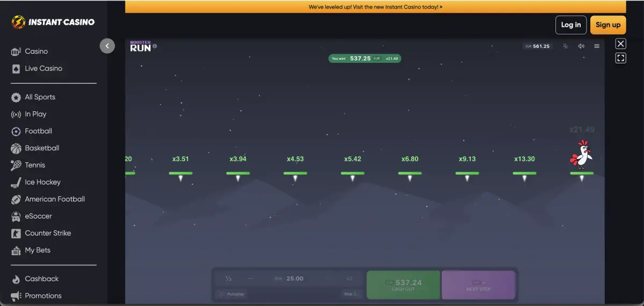644x306 pixels.
Task: Open the Casino section
Action: [36, 52]
